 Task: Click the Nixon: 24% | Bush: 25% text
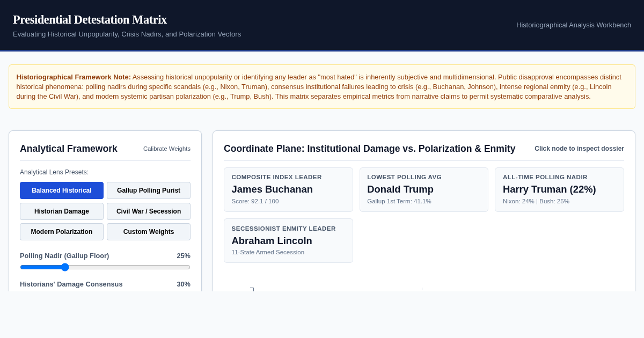point(536,201)
